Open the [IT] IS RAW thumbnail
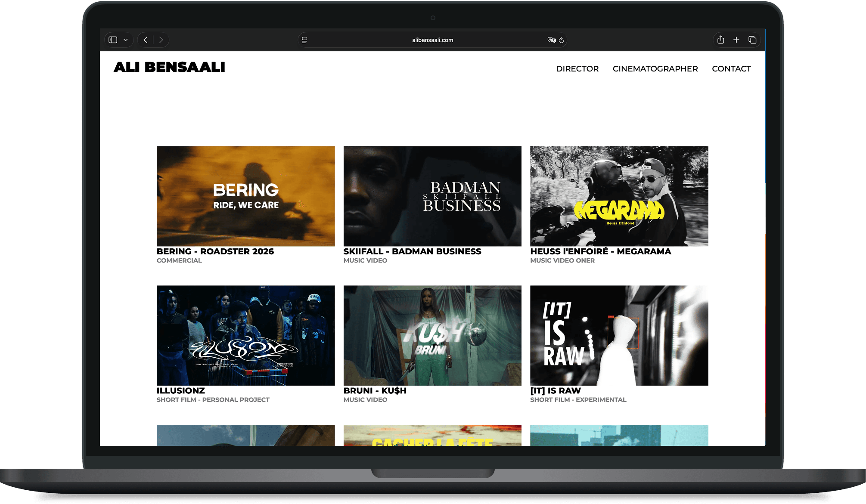The width and height of the screenshot is (866, 504). (x=619, y=336)
